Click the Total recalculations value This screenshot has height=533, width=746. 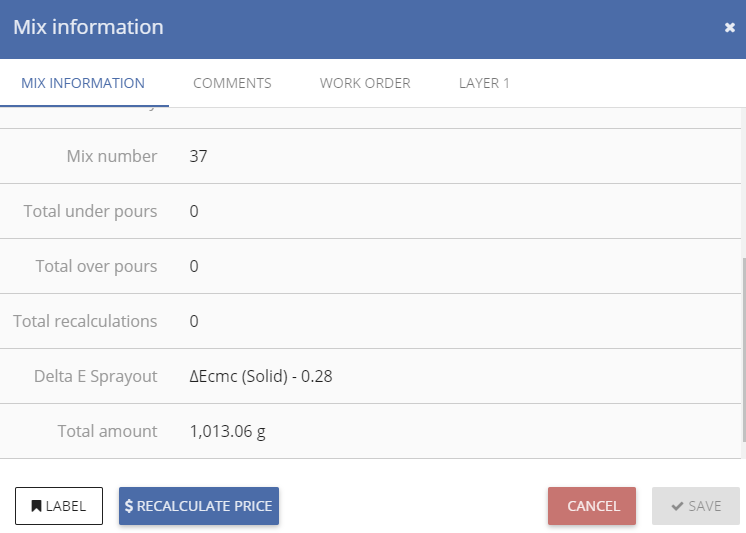194,321
